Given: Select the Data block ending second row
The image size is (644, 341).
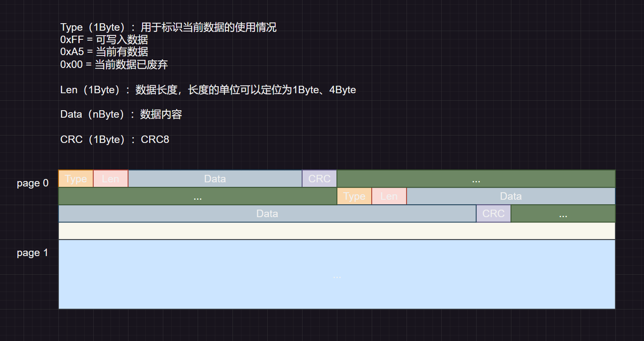Looking at the screenshot, I should (511, 196).
